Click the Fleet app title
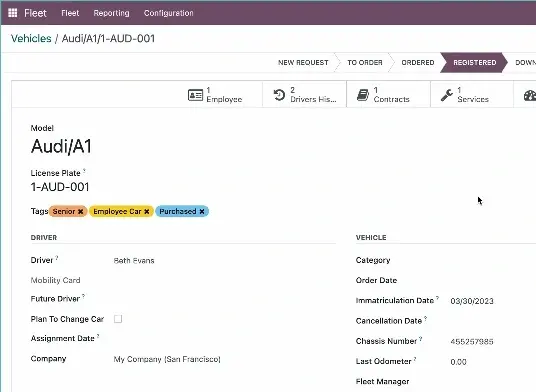This screenshot has height=392, width=536. tap(35, 13)
